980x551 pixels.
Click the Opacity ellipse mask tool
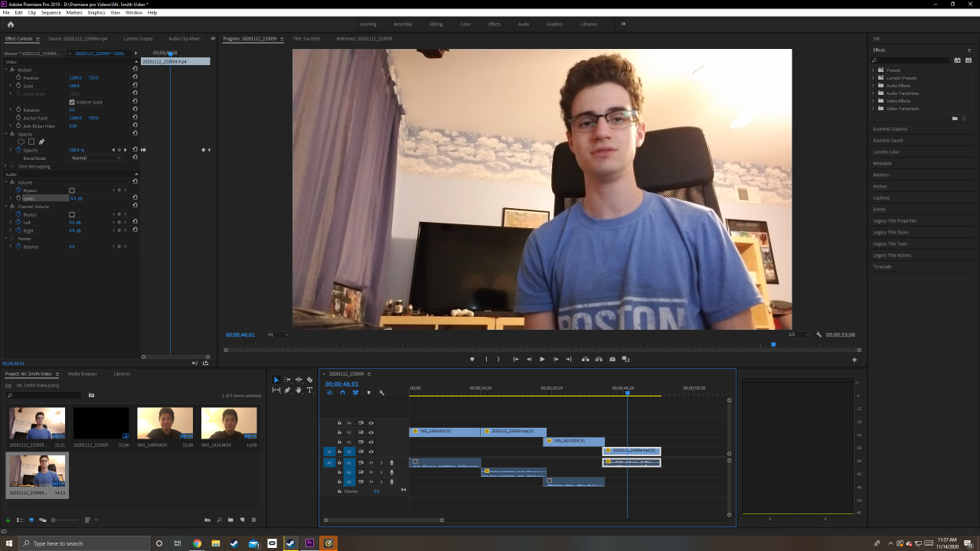21,142
